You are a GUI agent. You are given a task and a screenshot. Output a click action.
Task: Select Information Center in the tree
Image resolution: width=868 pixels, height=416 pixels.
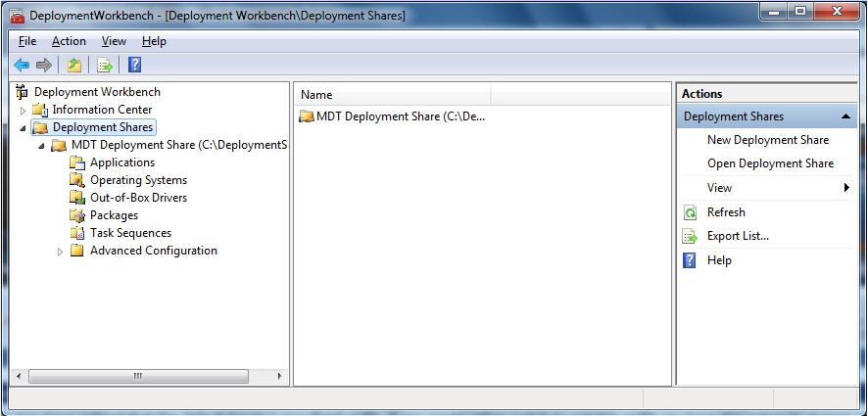click(102, 110)
